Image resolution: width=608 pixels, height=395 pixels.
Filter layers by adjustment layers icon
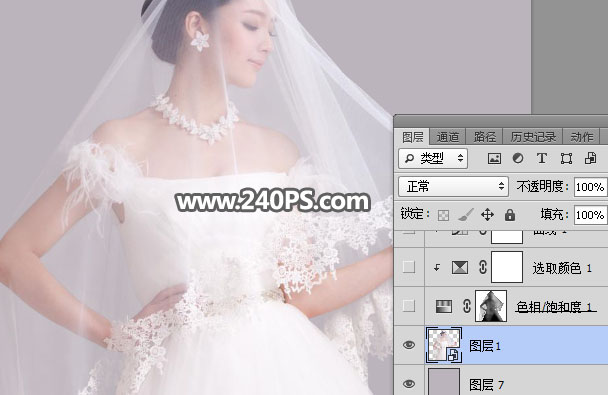[518, 159]
